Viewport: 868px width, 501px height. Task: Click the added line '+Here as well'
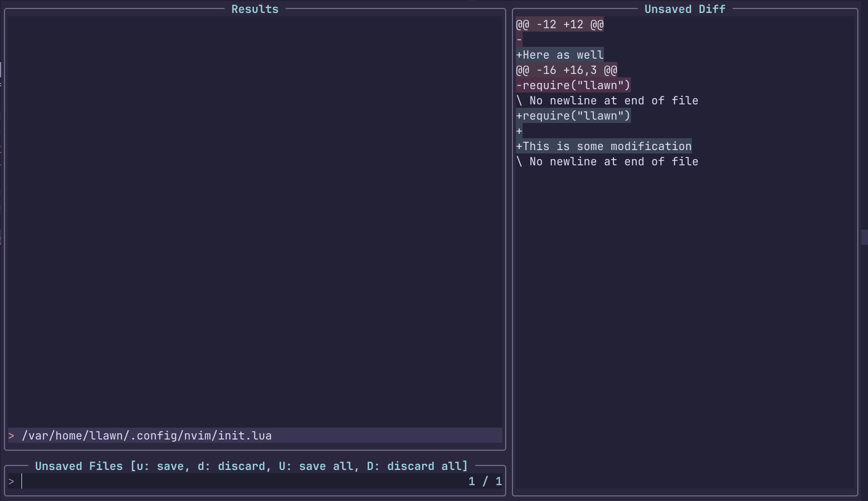pos(559,55)
